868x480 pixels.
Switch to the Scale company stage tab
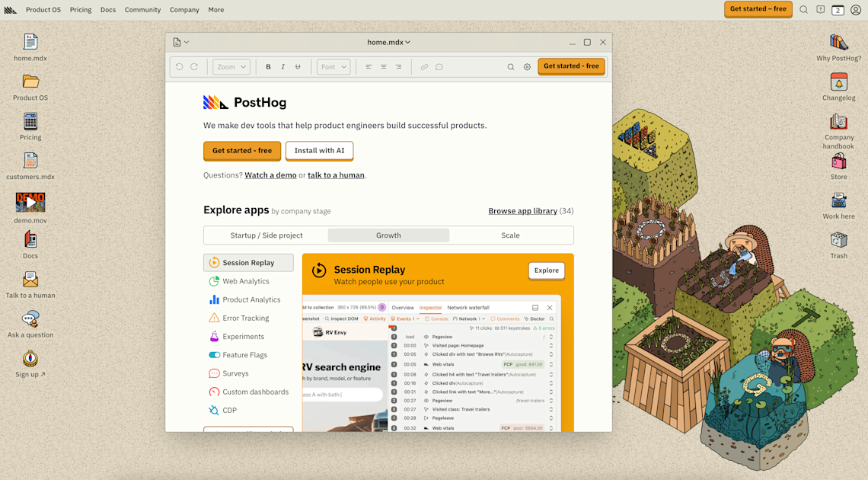coord(511,235)
